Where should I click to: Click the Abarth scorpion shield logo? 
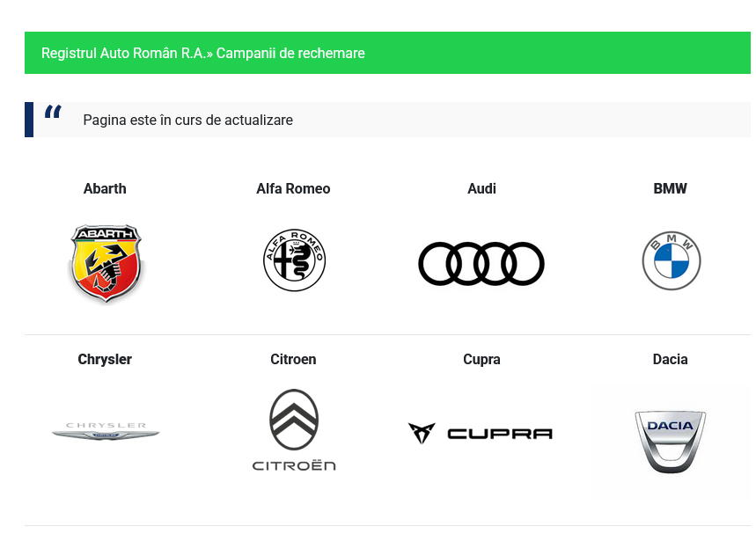106,263
